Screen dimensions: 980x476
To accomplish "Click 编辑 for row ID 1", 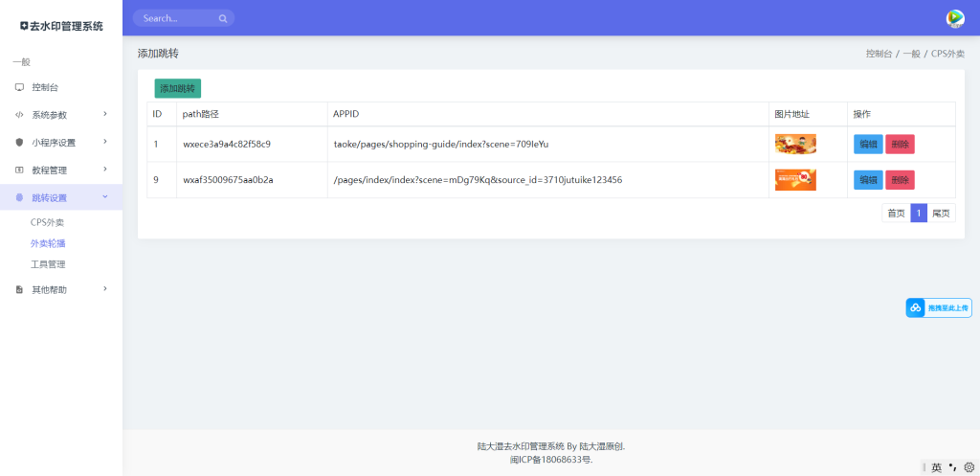I will pyautogui.click(x=868, y=144).
